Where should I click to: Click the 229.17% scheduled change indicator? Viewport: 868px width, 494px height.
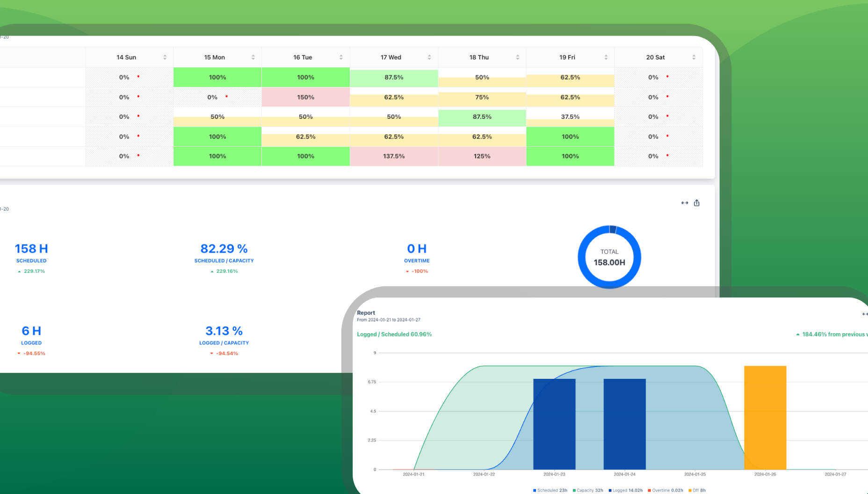(31, 271)
